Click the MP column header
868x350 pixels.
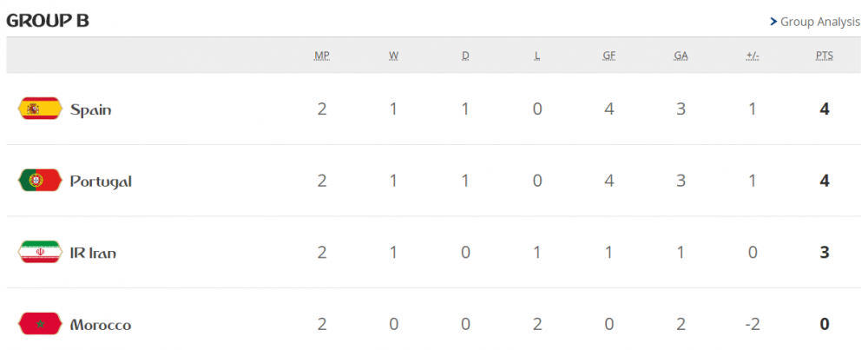click(322, 56)
